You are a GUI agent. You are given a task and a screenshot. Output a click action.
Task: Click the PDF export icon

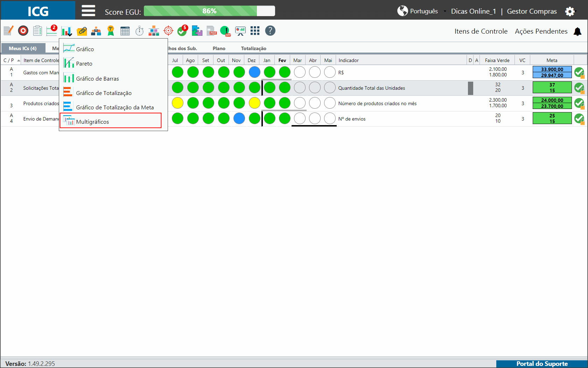211,31
